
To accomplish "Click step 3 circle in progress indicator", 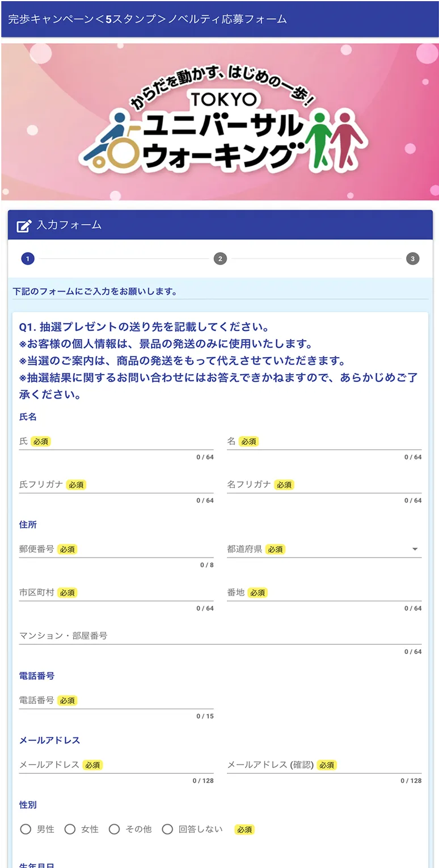I will tap(412, 259).
